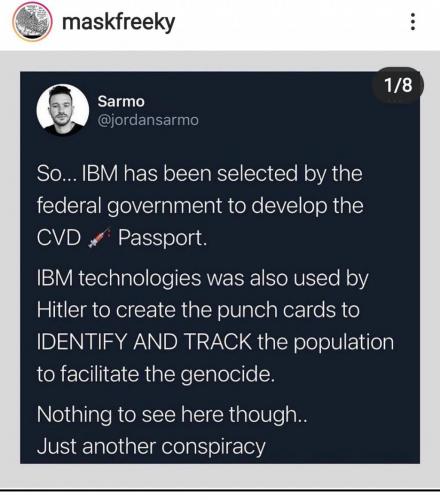Click the 'Nothing to see here though..' line
Viewport: 440px width, 500px height.
pyautogui.click(x=172, y=415)
